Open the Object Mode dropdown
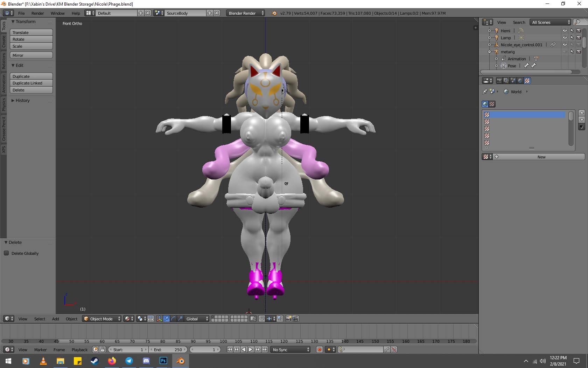The height and width of the screenshot is (368, 588). tap(101, 319)
